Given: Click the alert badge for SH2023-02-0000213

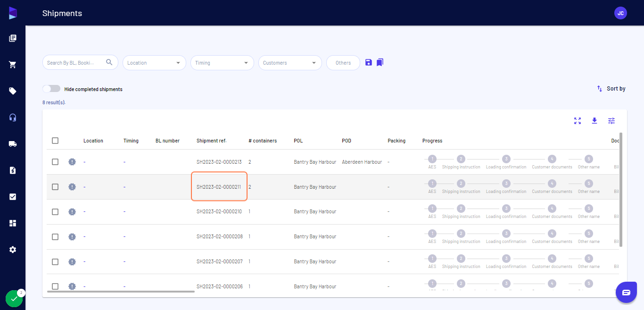Looking at the screenshot, I should [72, 162].
